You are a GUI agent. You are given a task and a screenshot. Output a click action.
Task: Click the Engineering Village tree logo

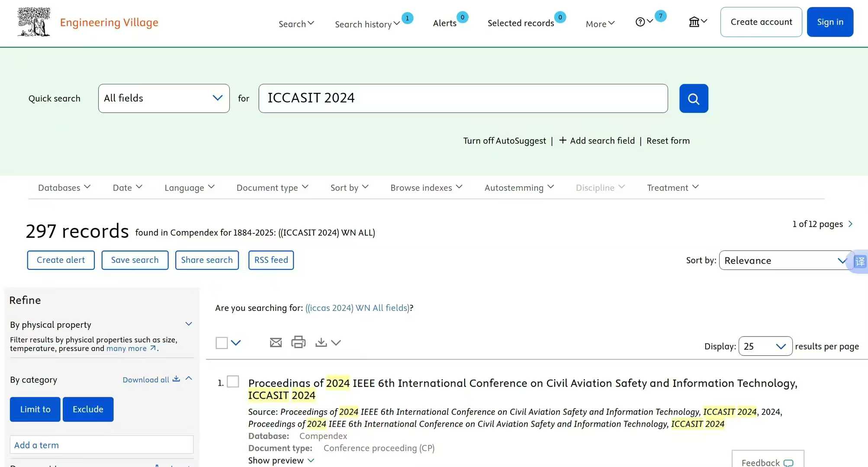pos(34,22)
